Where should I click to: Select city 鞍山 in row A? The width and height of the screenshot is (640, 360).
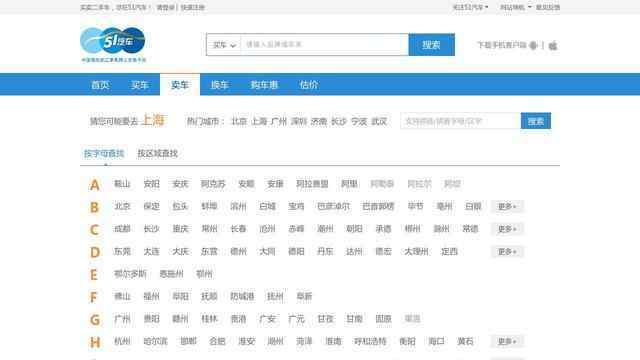point(122,184)
